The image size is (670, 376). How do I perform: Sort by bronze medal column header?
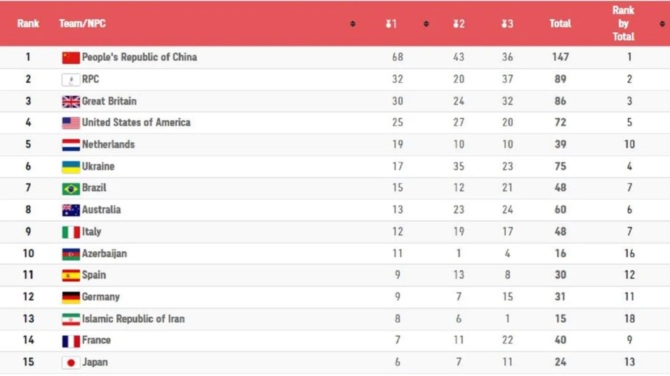tap(507, 24)
